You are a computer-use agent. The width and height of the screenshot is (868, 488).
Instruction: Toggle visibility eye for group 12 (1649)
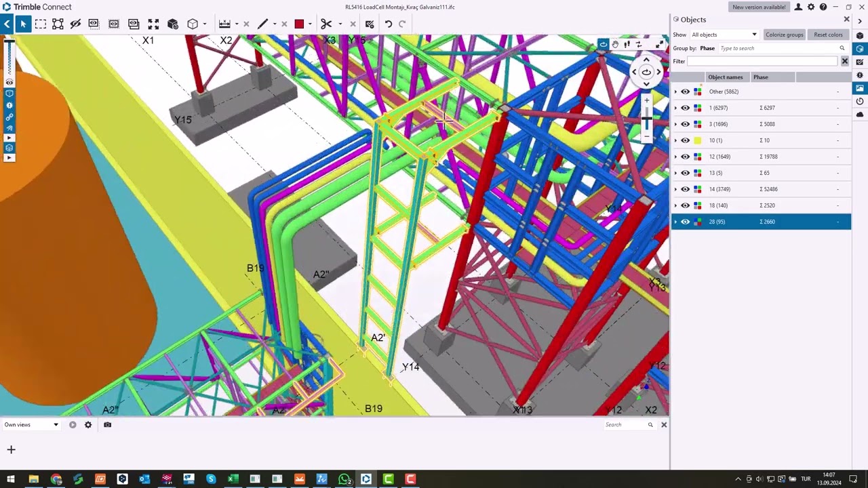click(686, 157)
